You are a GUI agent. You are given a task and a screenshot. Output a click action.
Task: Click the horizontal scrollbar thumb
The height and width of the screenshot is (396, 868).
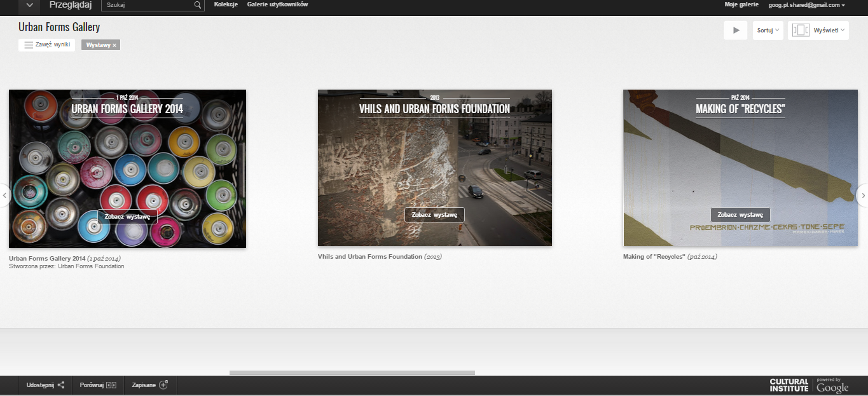point(352,373)
